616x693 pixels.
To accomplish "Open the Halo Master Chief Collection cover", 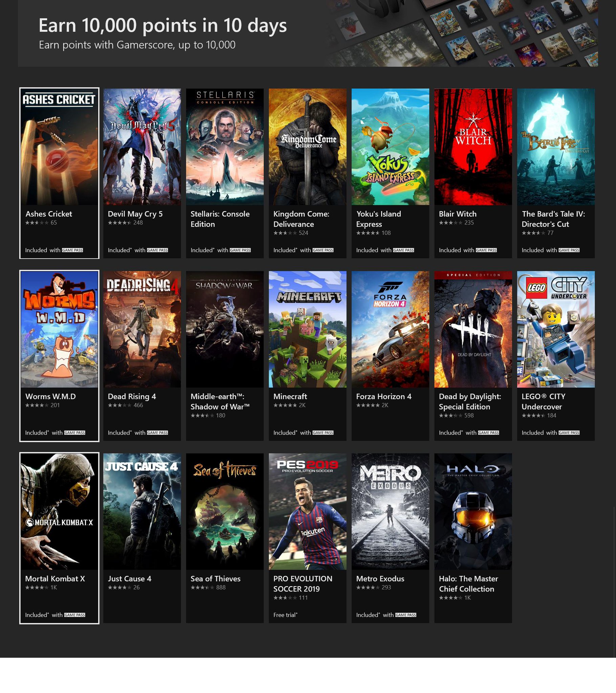I will pos(473,512).
